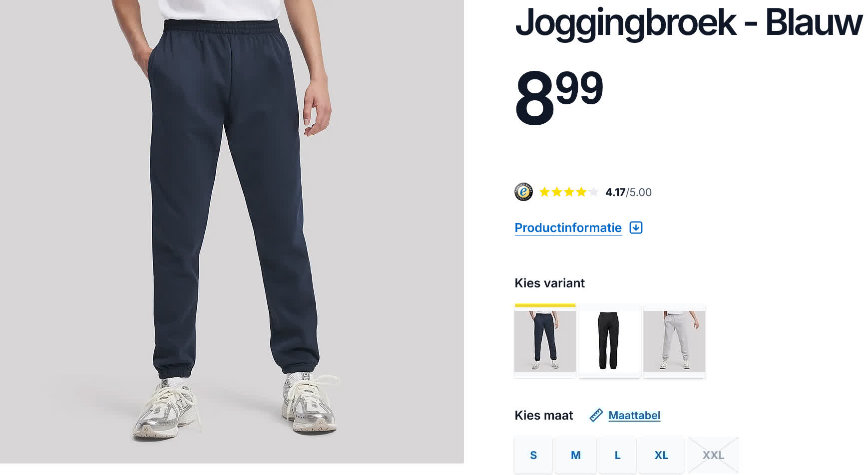868x475 pixels.
Task: Choose size XL
Action: (x=661, y=455)
